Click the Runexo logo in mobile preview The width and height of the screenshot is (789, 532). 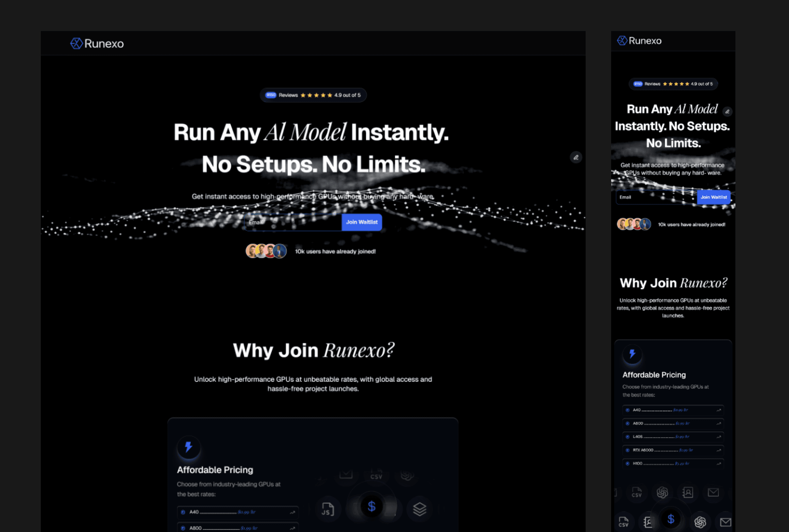tap(639, 41)
